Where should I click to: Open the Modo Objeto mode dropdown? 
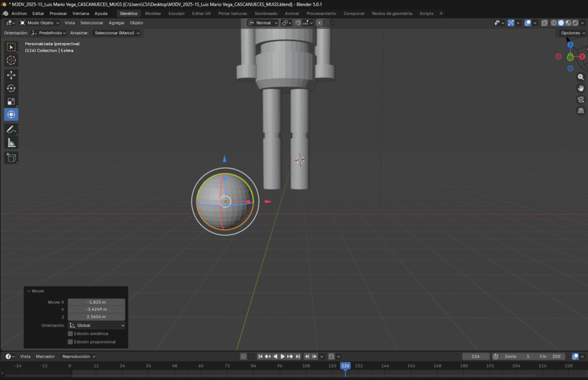click(39, 23)
